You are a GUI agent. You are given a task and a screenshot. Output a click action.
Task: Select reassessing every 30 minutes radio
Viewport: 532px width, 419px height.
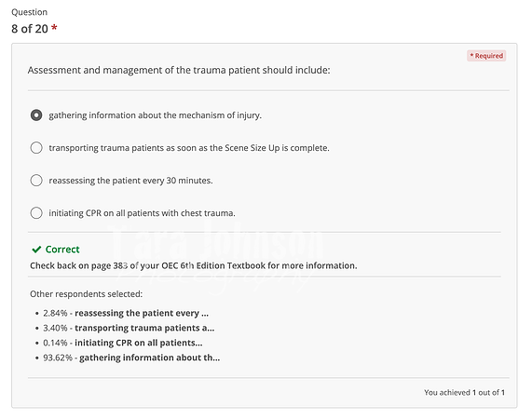coord(36,181)
